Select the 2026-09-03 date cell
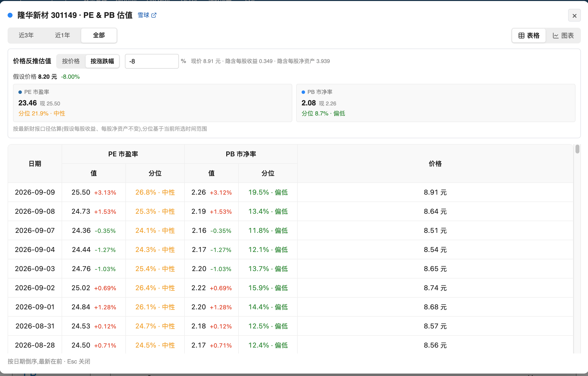The width and height of the screenshot is (588, 376). (x=35, y=269)
